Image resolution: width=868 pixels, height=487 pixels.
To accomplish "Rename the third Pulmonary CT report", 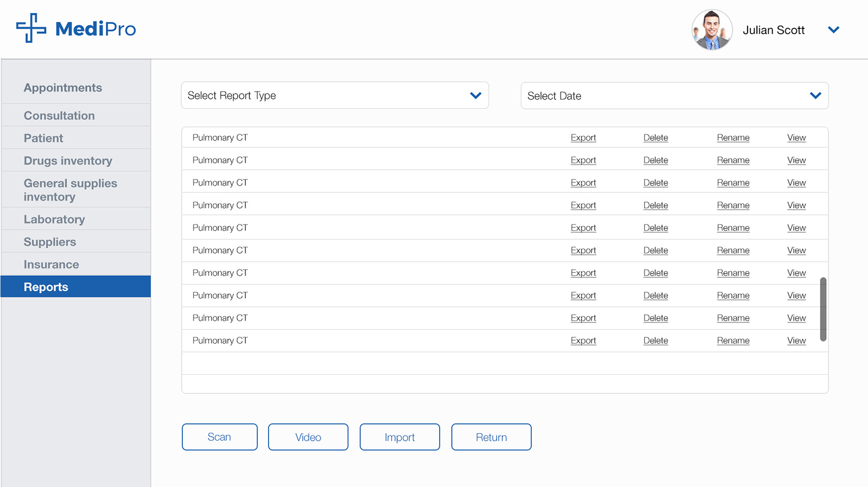I will (x=733, y=183).
